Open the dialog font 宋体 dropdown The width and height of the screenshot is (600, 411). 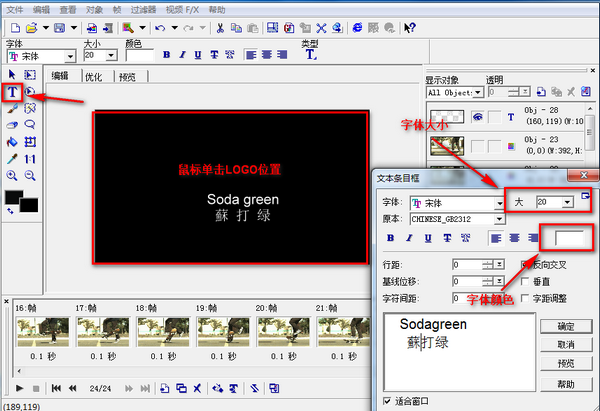coord(500,203)
